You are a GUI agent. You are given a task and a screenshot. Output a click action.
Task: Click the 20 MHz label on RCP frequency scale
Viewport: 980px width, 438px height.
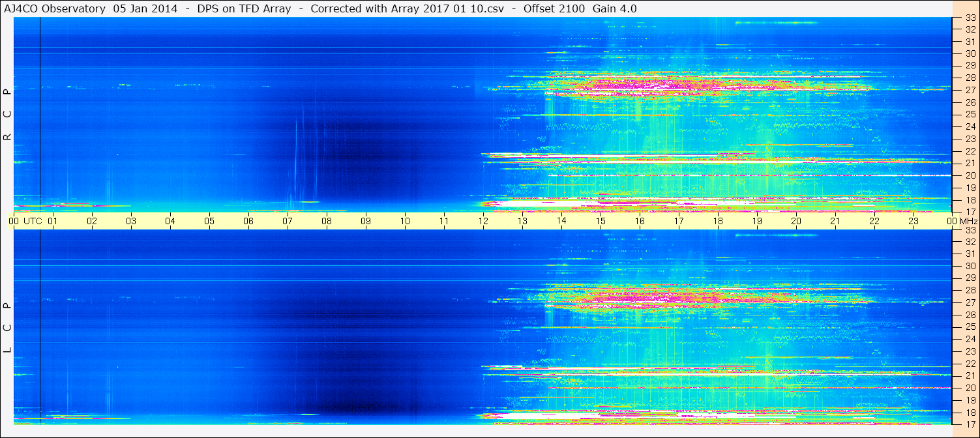[x=970, y=175]
